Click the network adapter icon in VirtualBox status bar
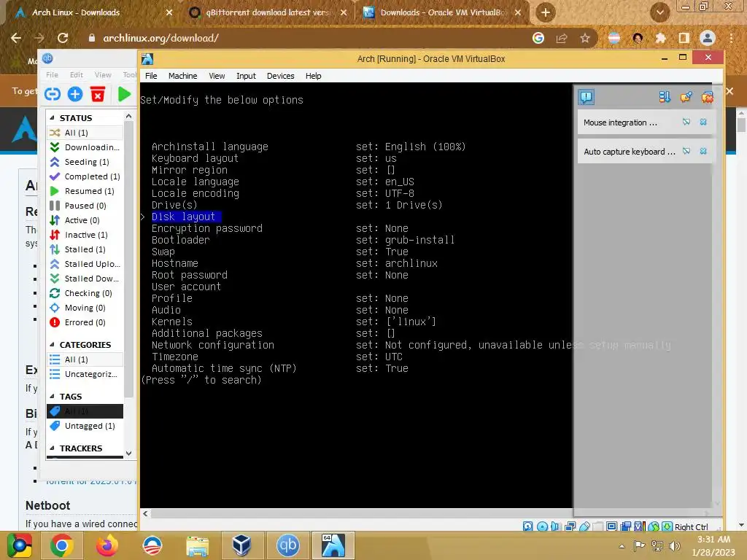Screen dimensions: 747x560 (x=570, y=526)
